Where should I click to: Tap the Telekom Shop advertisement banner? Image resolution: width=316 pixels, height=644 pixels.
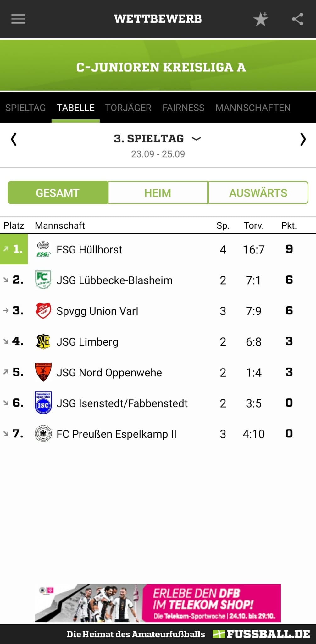tap(158, 603)
